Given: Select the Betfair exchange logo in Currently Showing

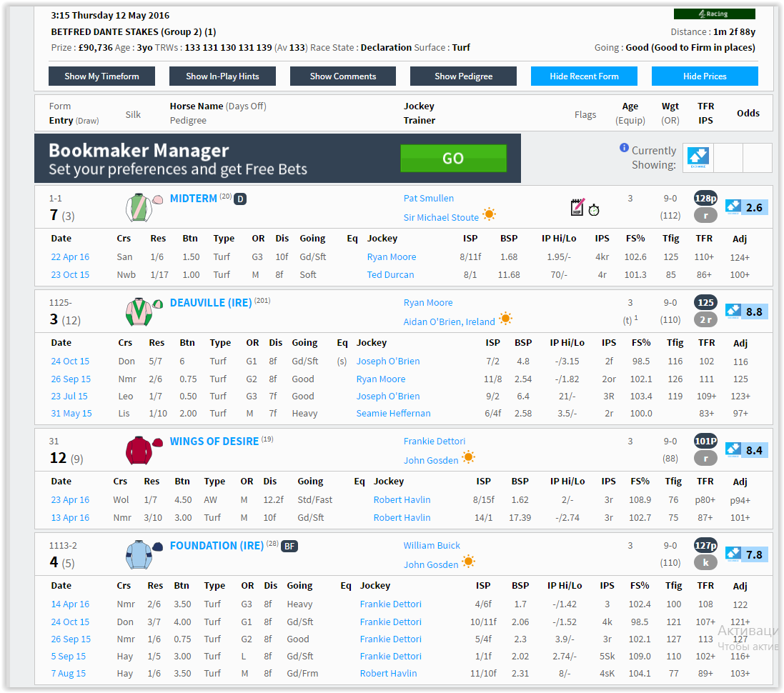Looking at the screenshot, I should (698, 157).
